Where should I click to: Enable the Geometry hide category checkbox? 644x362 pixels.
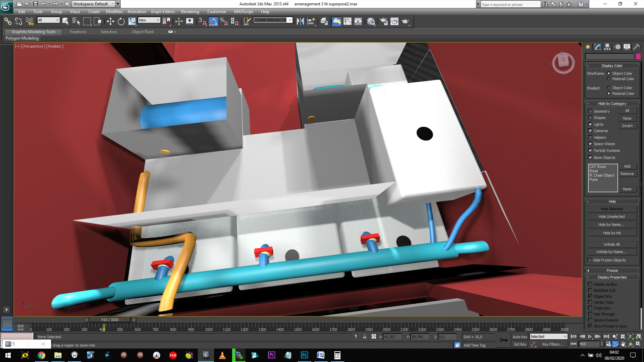coord(590,111)
